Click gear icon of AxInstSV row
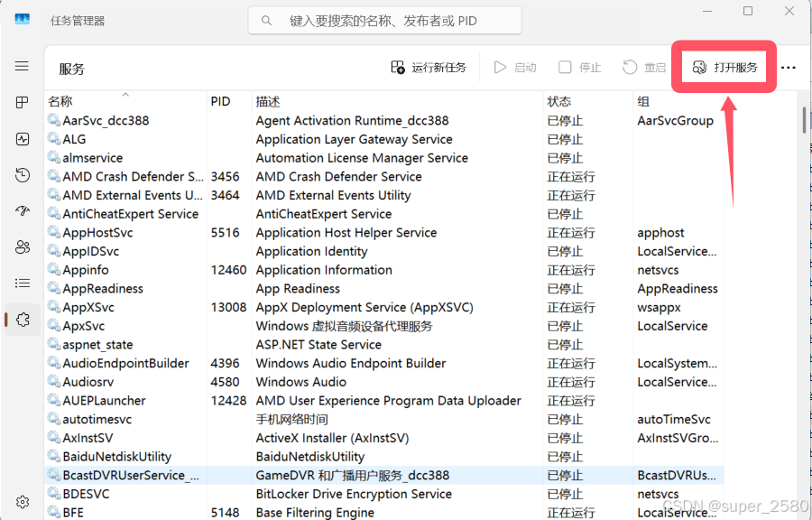 tap(54, 437)
